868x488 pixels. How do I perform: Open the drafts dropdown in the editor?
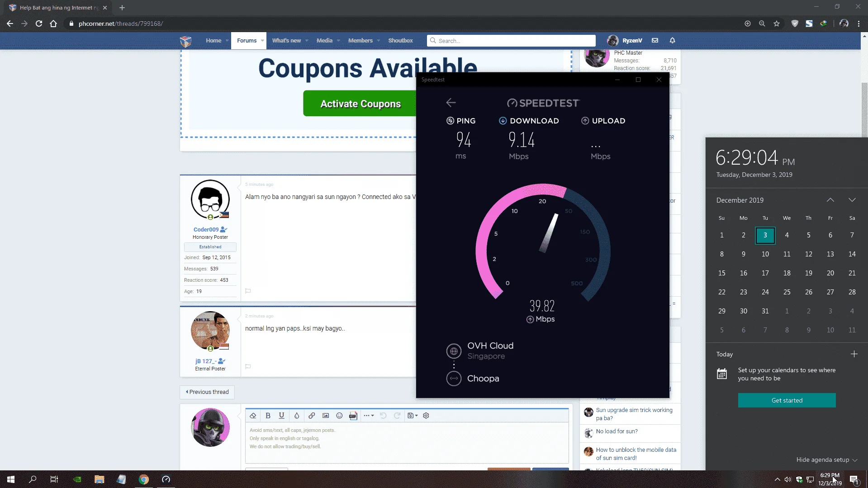[413, 416]
